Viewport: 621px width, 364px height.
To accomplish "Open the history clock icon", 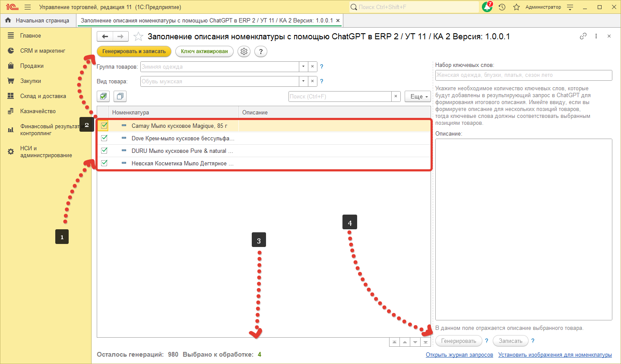I will (502, 7).
